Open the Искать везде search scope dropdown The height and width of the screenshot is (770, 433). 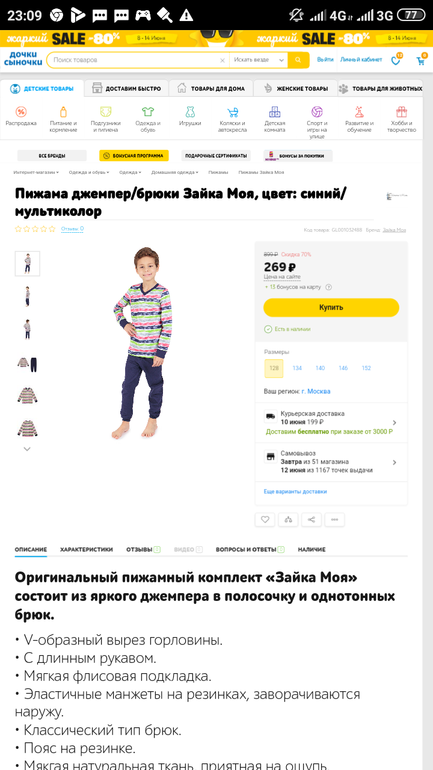tap(259, 60)
